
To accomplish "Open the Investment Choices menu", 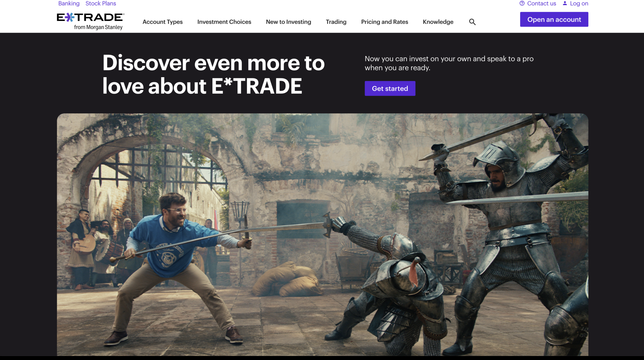I will click(224, 22).
